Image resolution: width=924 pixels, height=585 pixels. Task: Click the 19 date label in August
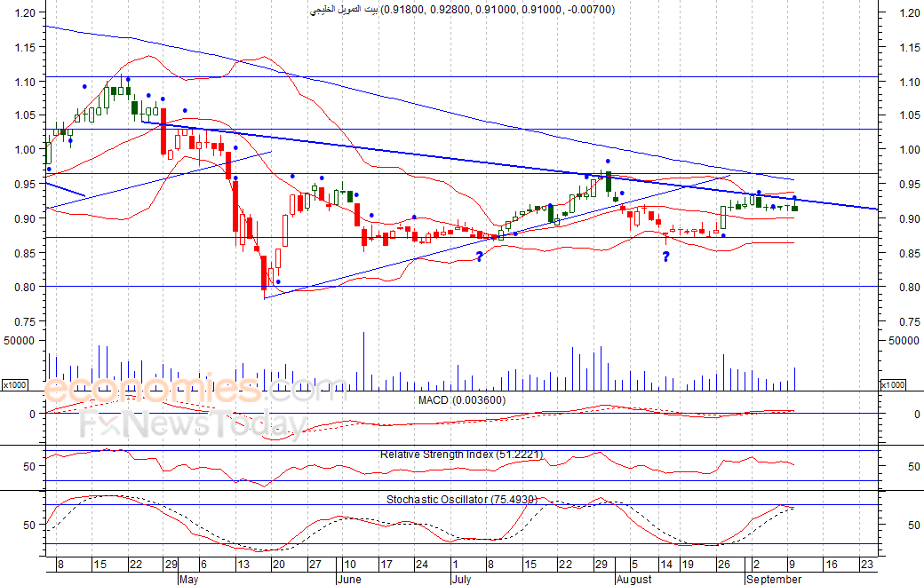[x=688, y=565]
